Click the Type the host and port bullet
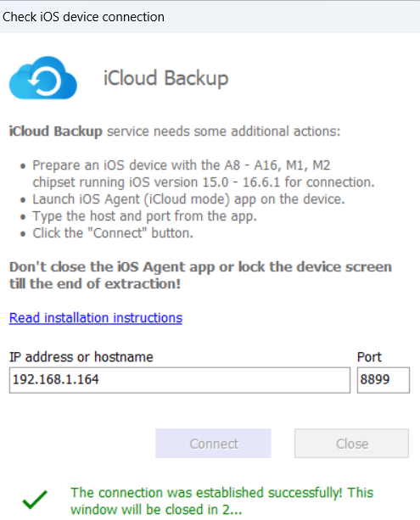This screenshot has height=520, width=420. coord(144,216)
